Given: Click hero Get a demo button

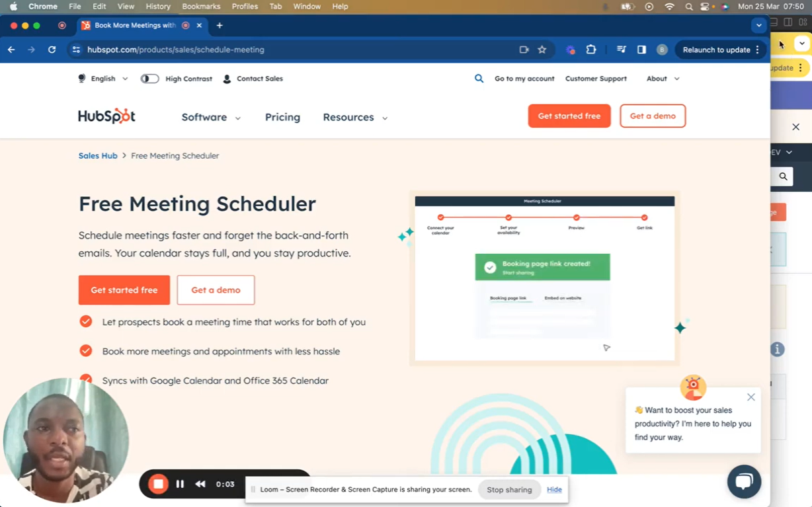Looking at the screenshot, I should coord(216,290).
